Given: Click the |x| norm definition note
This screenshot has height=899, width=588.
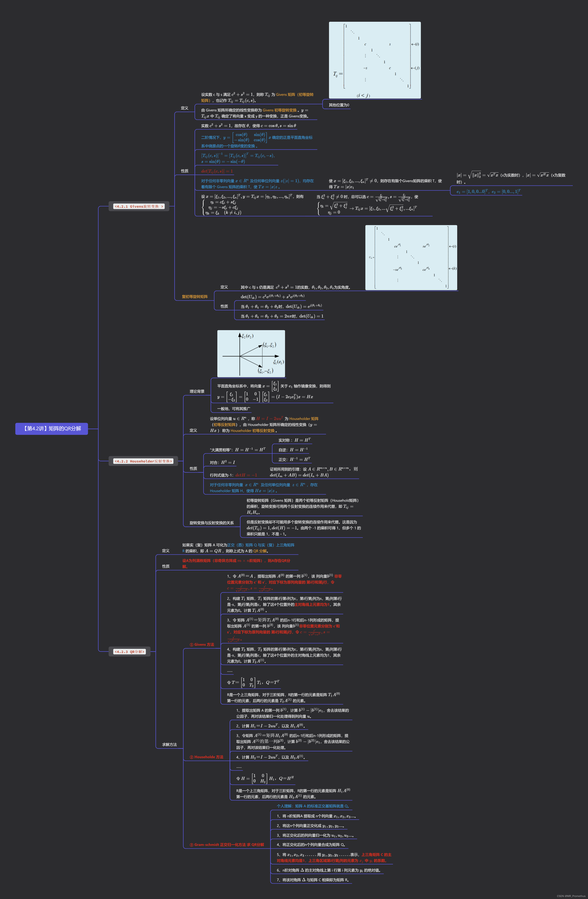Looking at the screenshot, I should [511, 177].
